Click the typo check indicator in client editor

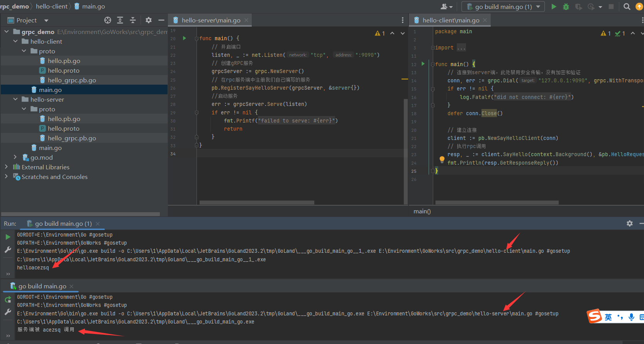[x=620, y=34]
